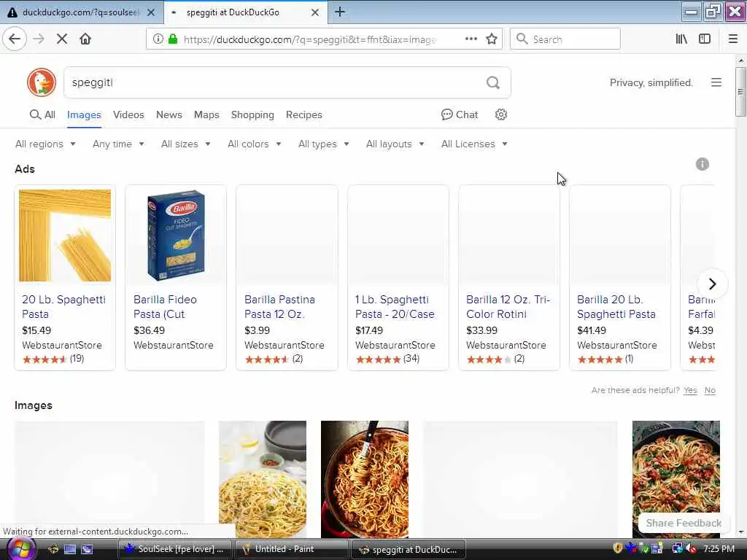Expand the All types filter

[323, 144]
